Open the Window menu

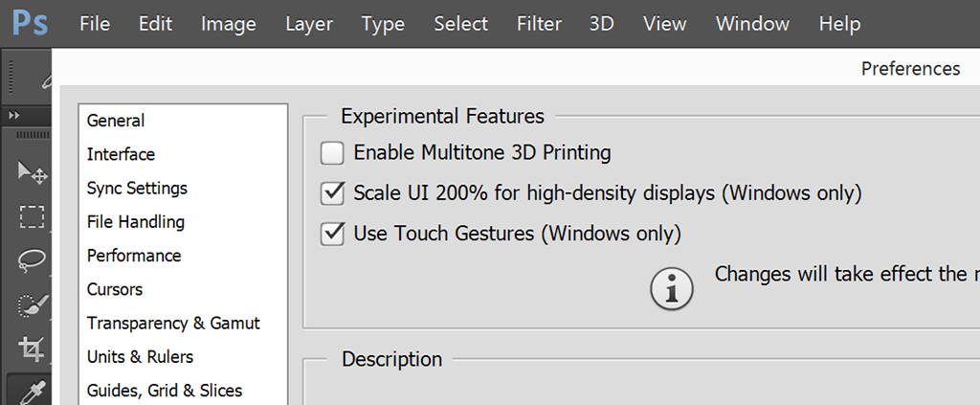(x=753, y=24)
